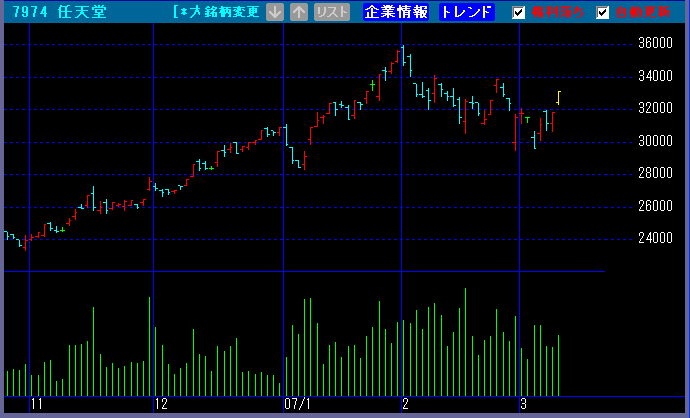
Task: Click the 24000 price axis label
Action: coord(655,238)
